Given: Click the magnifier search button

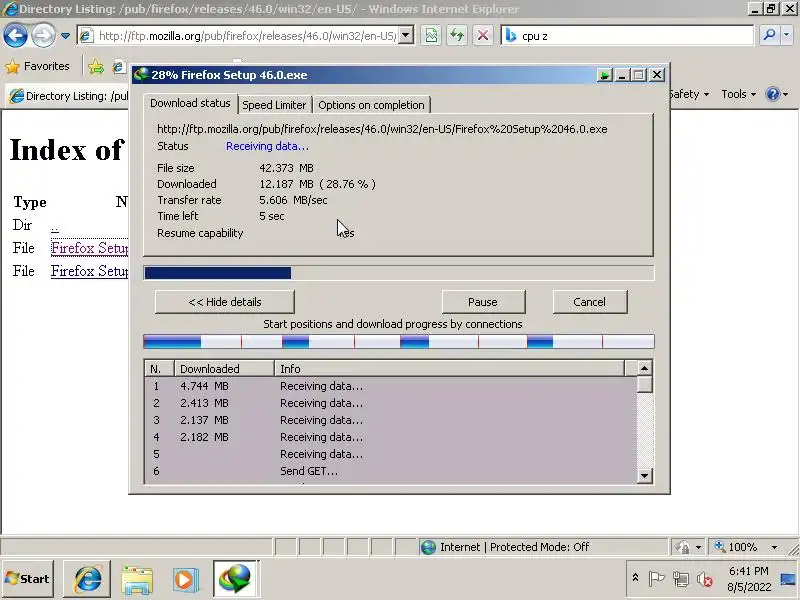Looking at the screenshot, I should [769, 36].
